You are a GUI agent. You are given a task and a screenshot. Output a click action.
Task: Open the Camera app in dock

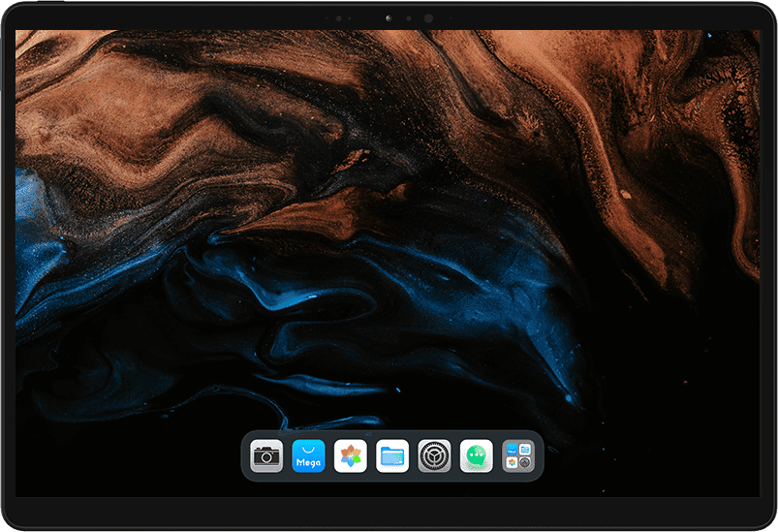(x=266, y=455)
